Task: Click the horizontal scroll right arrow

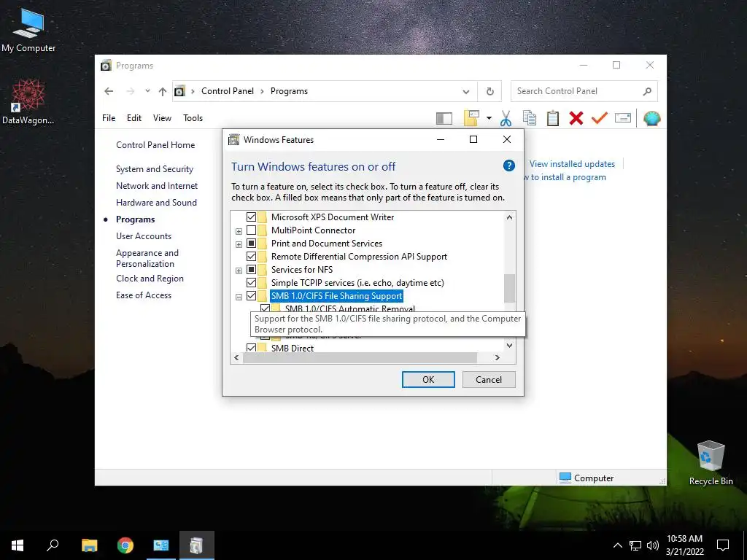Action: pyautogui.click(x=497, y=357)
